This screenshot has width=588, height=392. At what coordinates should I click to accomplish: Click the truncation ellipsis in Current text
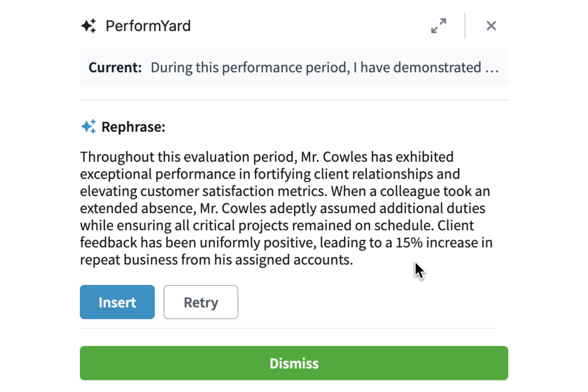pos(492,68)
